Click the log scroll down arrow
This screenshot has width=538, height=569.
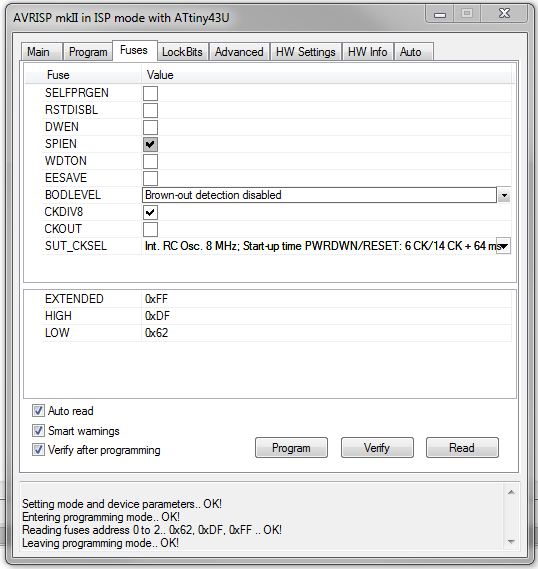coord(511,542)
